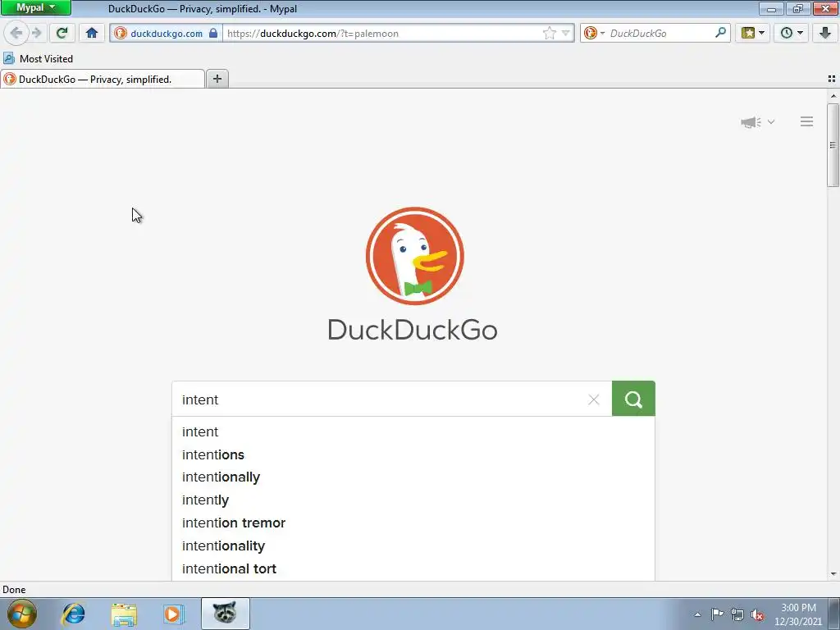Open the search engine selector dropdown
840x630 pixels.
click(x=594, y=33)
